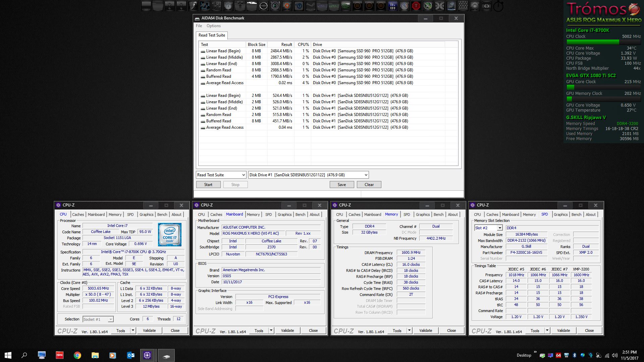
Task: Open volume speaker tray icon
Action: click(x=615, y=355)
